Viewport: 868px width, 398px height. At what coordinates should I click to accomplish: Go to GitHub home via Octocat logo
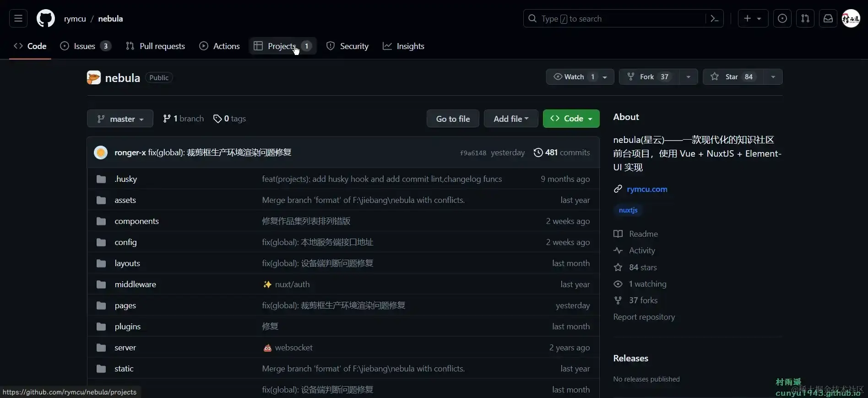(46, 18)
